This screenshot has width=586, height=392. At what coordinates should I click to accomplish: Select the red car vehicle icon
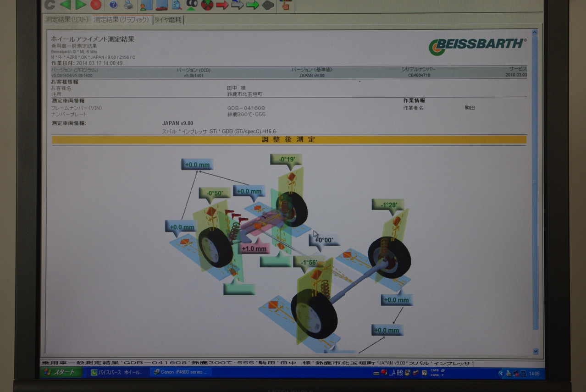(x=161, y=5)
